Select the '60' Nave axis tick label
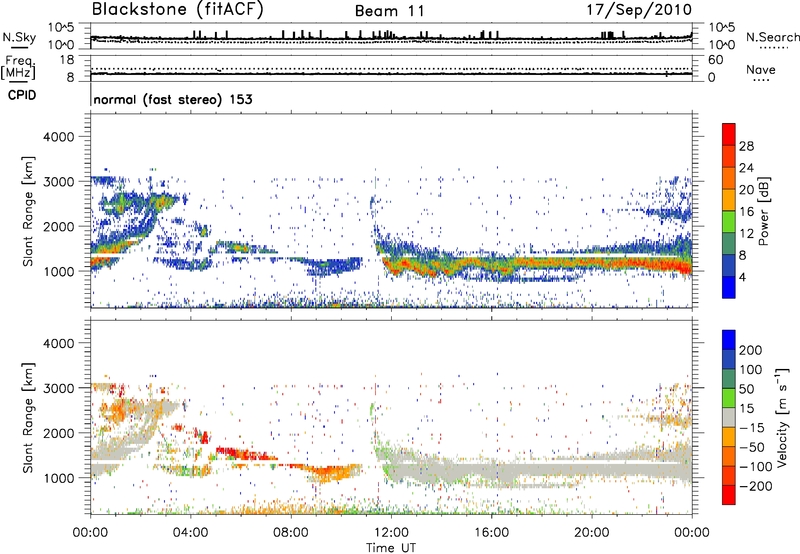The width and height of the screenshot is (800, 554). (715, 60)
